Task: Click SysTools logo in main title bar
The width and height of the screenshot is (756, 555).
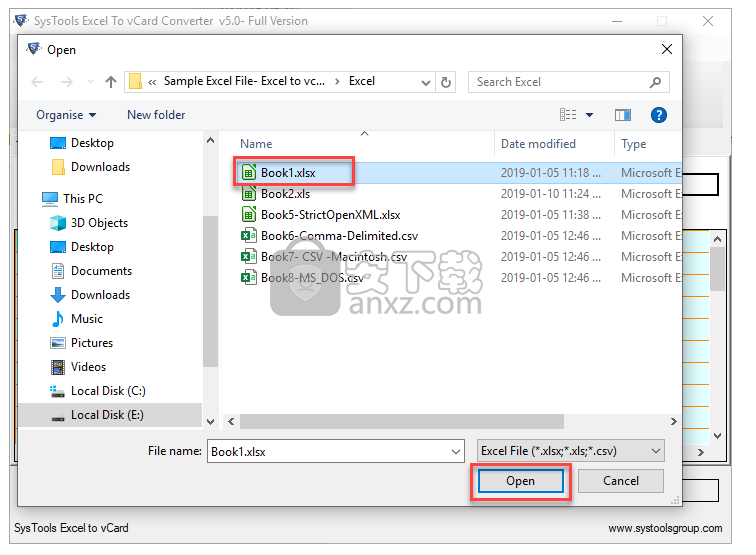Action: [21, 21]
